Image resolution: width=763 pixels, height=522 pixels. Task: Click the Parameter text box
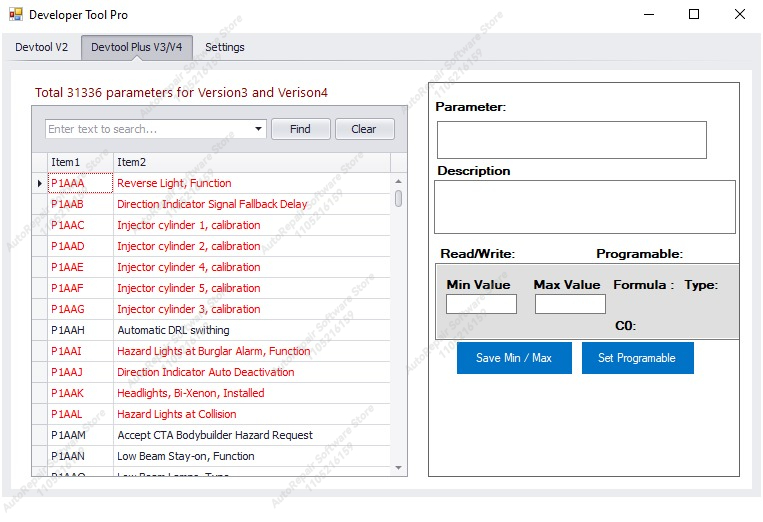[x=572, y=140]
